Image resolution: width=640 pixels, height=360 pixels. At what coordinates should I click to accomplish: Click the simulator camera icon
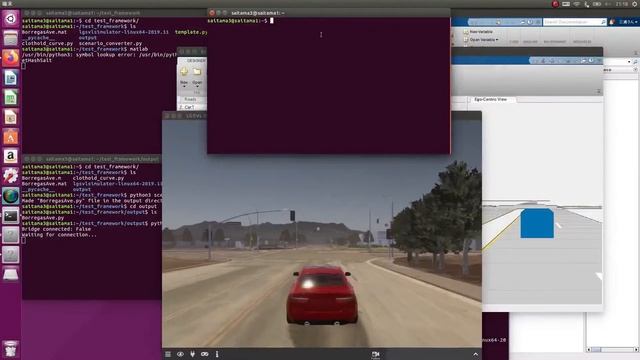click(376, 354)
